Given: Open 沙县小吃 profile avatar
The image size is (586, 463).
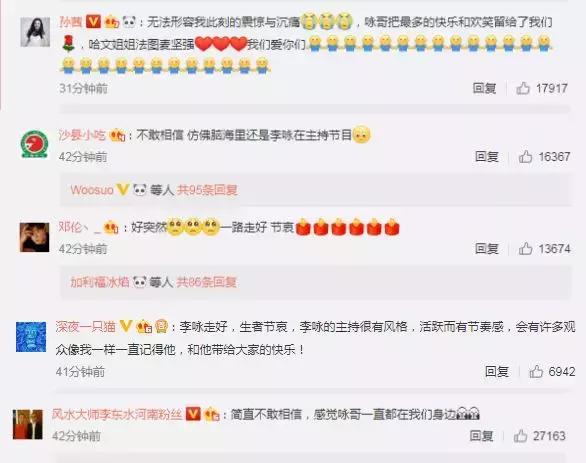Looking at the screenshot, I should [34, 144].
